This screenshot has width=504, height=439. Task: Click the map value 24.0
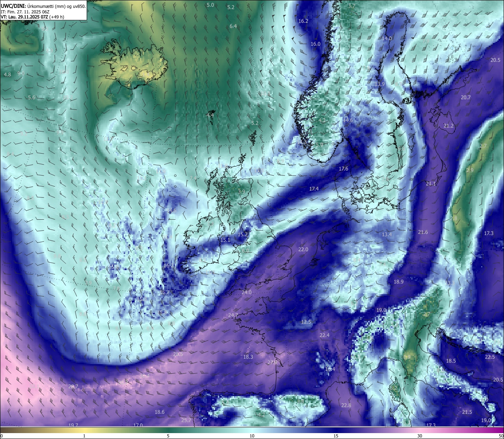(x=246, y=293)
